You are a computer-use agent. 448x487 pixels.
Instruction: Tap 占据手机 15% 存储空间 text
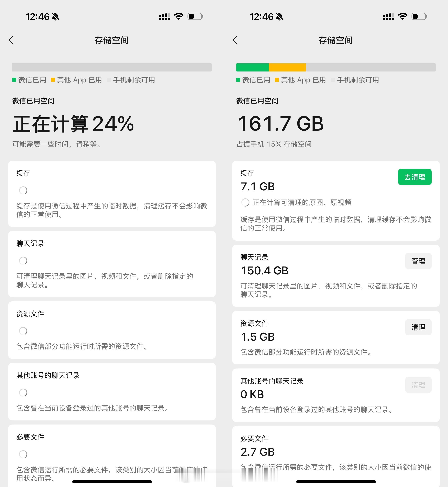pyautogui.click(x=274, y=144)
